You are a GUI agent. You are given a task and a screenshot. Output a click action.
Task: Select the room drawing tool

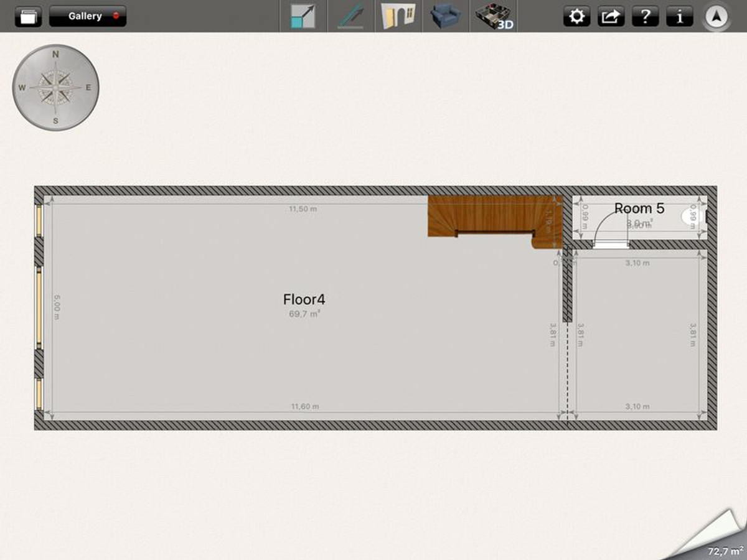pos(303,17)
